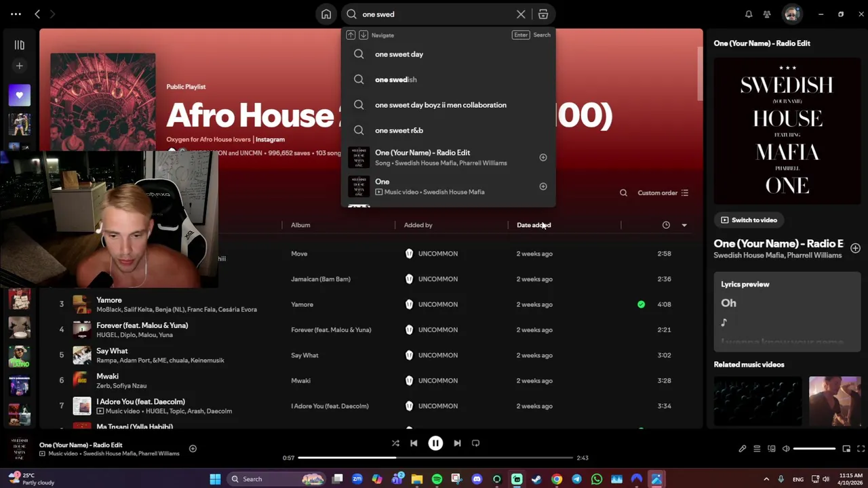Screen dimensions: 868x488
Task: Open Discord from the taskbar
Action: (x=477, y=479)
